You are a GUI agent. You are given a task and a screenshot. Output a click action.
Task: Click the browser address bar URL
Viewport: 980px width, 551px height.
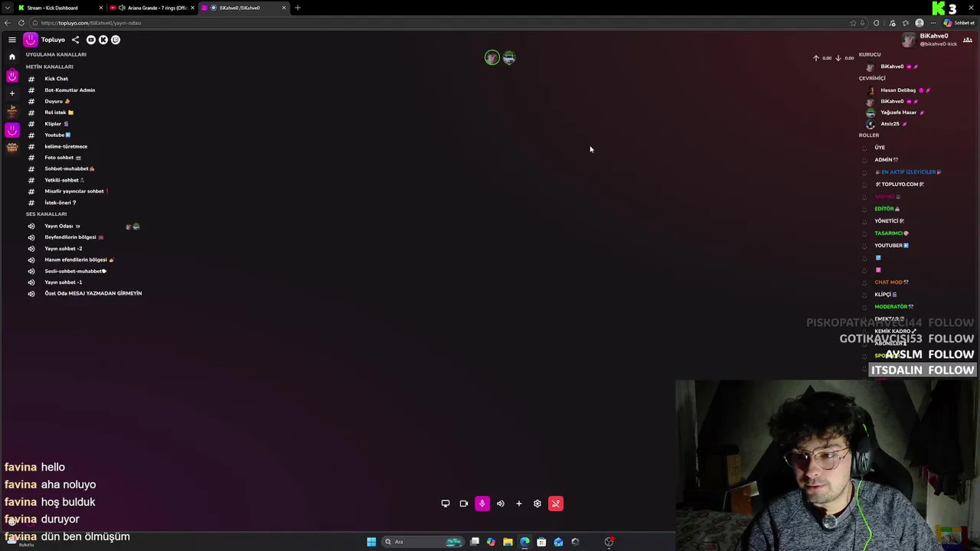click(91, 23)
